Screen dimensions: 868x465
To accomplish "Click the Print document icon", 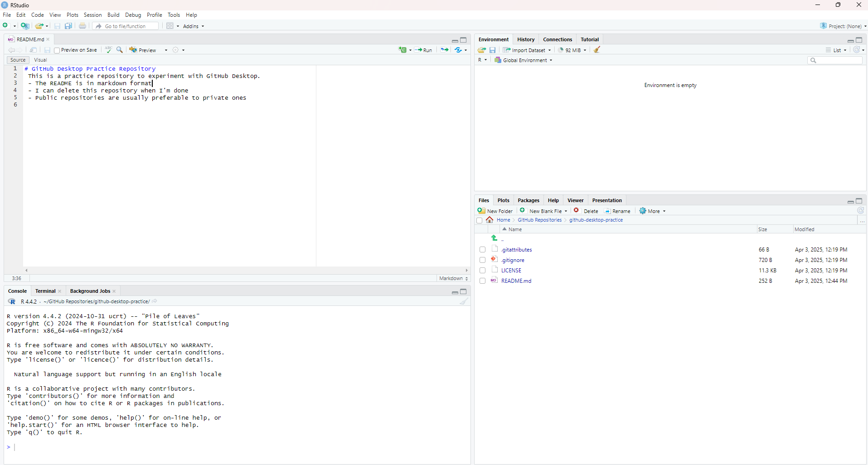I will click(82, 26).
